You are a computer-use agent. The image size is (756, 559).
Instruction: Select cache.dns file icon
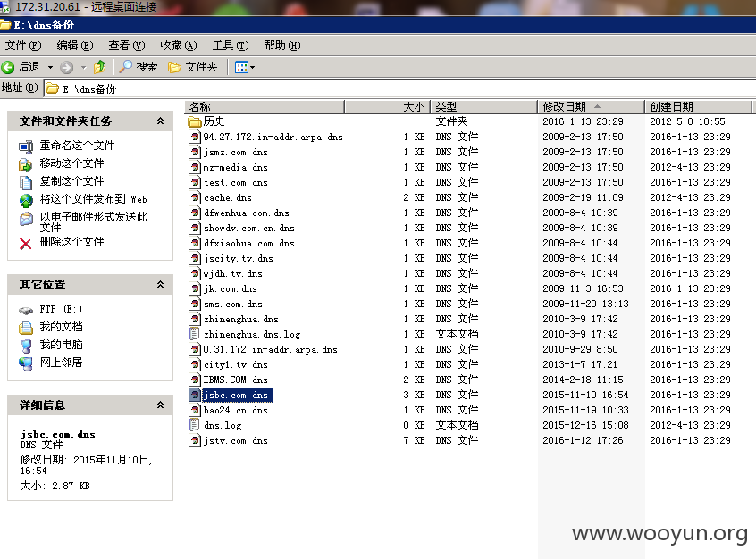[x=195, y=197]
